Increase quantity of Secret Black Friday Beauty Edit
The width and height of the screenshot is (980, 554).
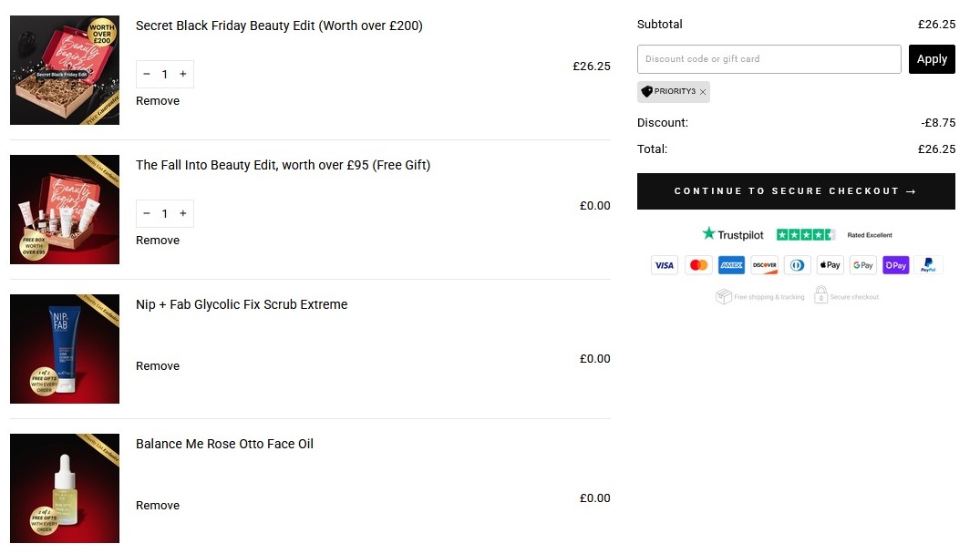182,74
